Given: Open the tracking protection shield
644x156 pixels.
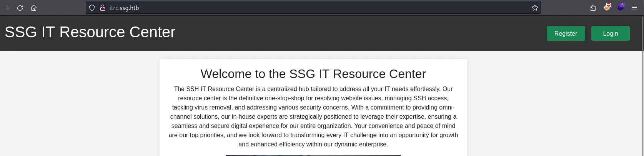Looking at the screenshot, I should coord(92,8).
